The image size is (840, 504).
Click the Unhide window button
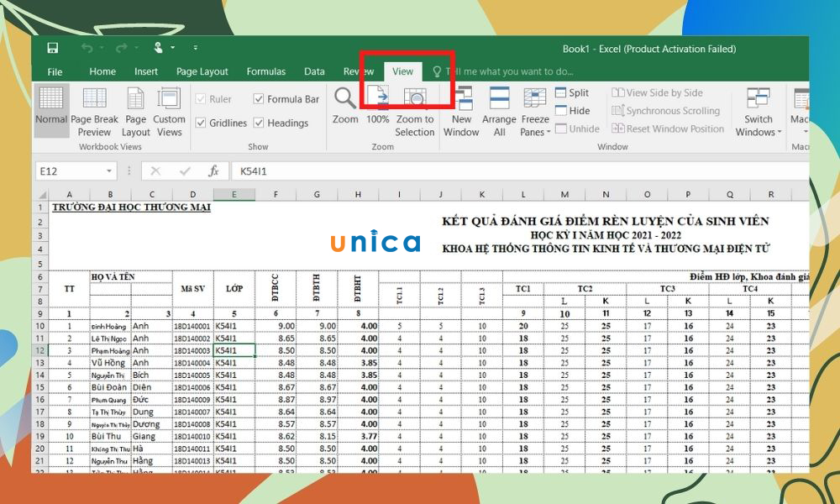click(x=578, y=129)
